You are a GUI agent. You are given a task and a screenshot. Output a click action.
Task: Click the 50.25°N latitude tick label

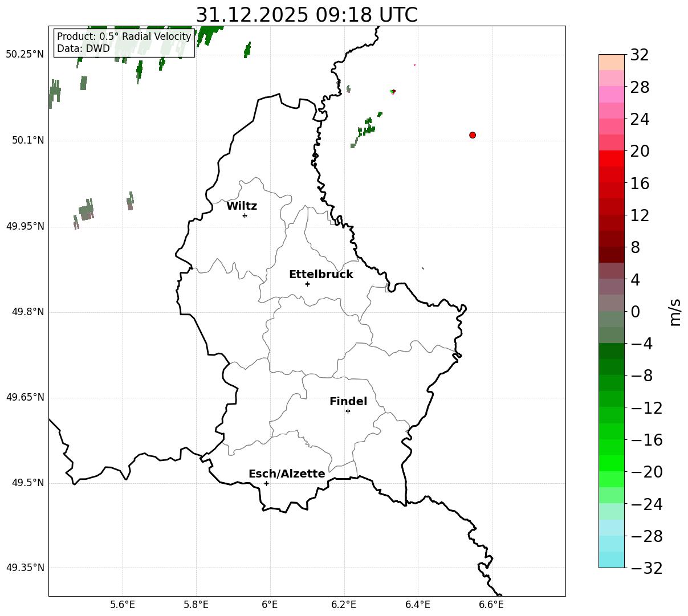[25, 55]
